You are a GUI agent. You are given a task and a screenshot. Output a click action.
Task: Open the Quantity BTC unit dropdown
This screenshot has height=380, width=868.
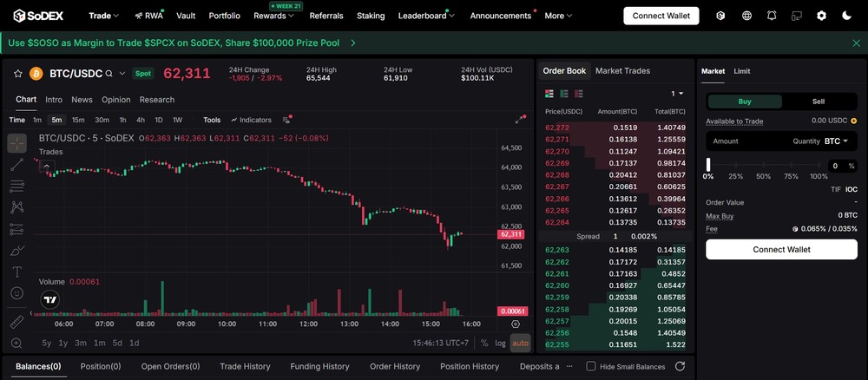[x=837, y=141]
